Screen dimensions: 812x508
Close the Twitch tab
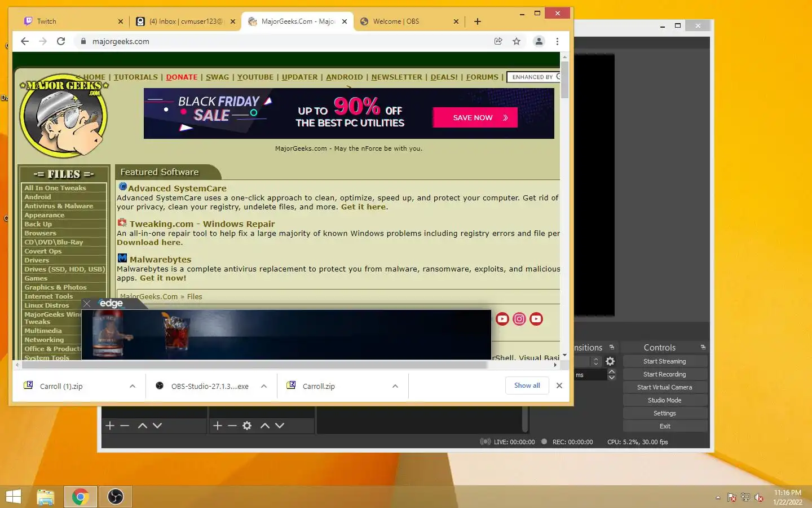[x=120, y=21]
